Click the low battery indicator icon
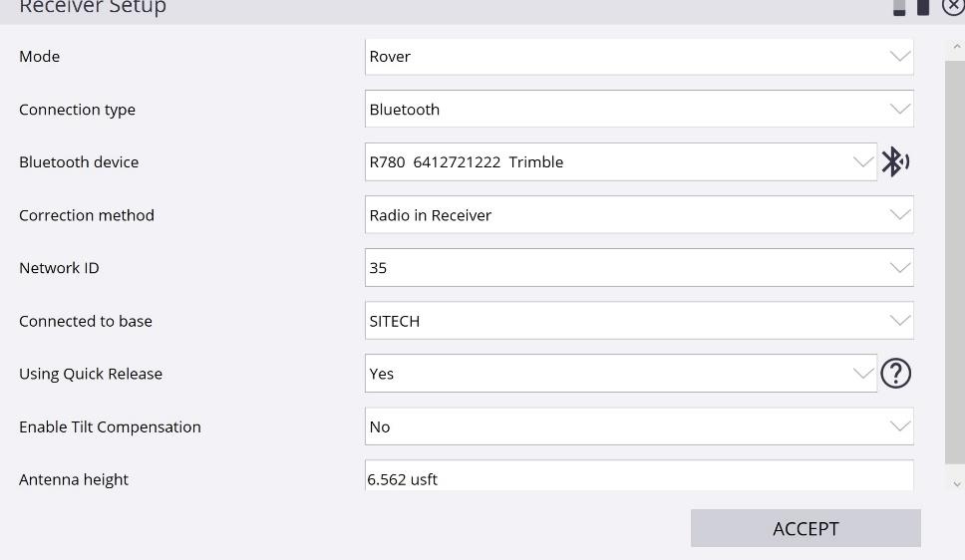 899,8
